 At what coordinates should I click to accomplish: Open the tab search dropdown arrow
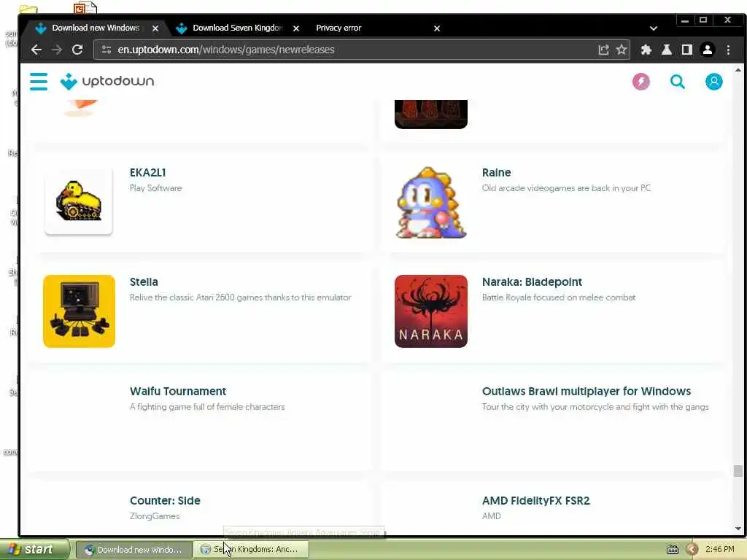[x=654, y=28]
